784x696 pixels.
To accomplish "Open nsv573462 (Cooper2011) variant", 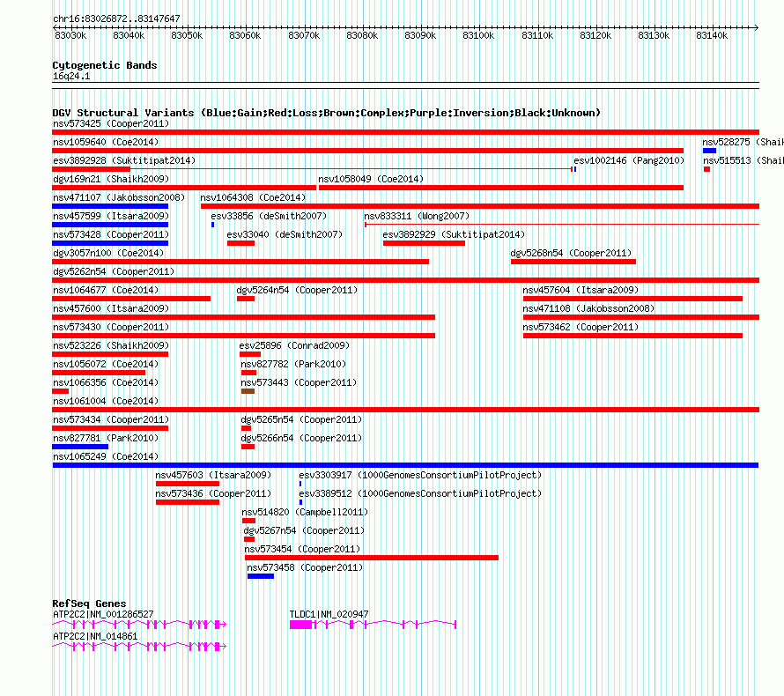I will point(581,327).
